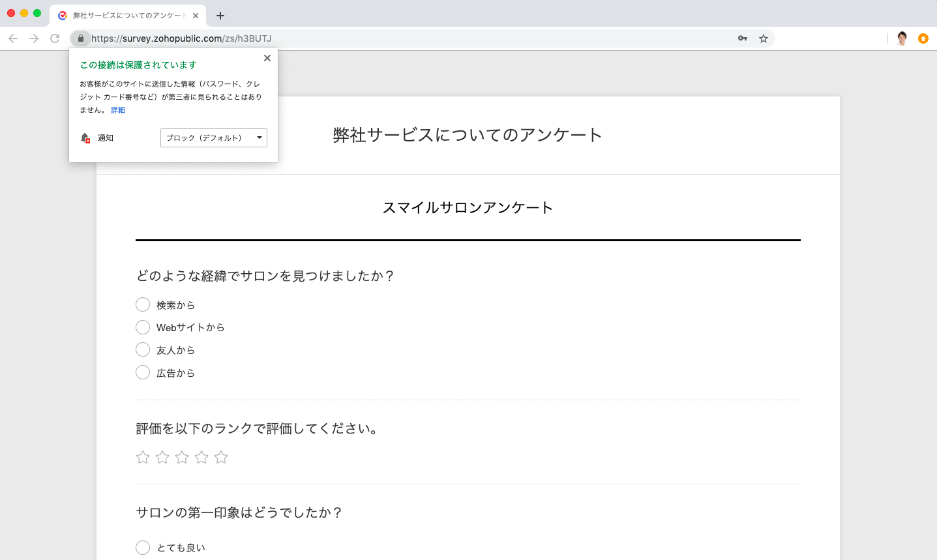Click the lock icon in address bar
The width and height of the screenshot is (937, 560).
tap(80, 38)
